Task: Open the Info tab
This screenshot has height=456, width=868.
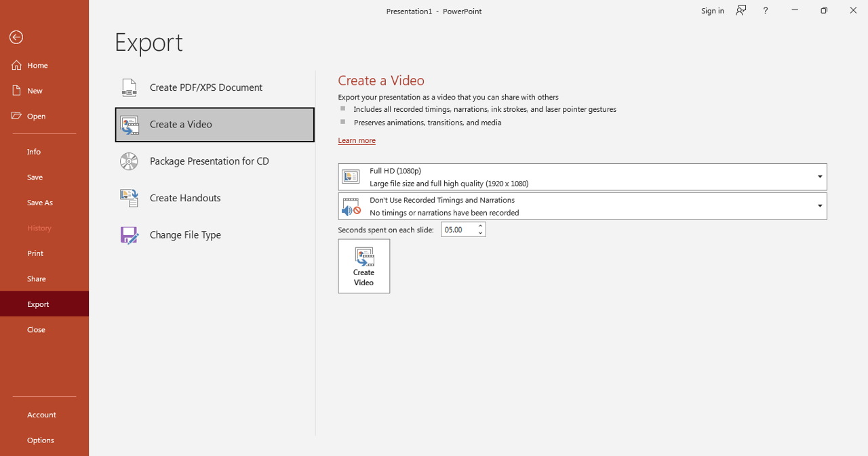Action: 44,152
